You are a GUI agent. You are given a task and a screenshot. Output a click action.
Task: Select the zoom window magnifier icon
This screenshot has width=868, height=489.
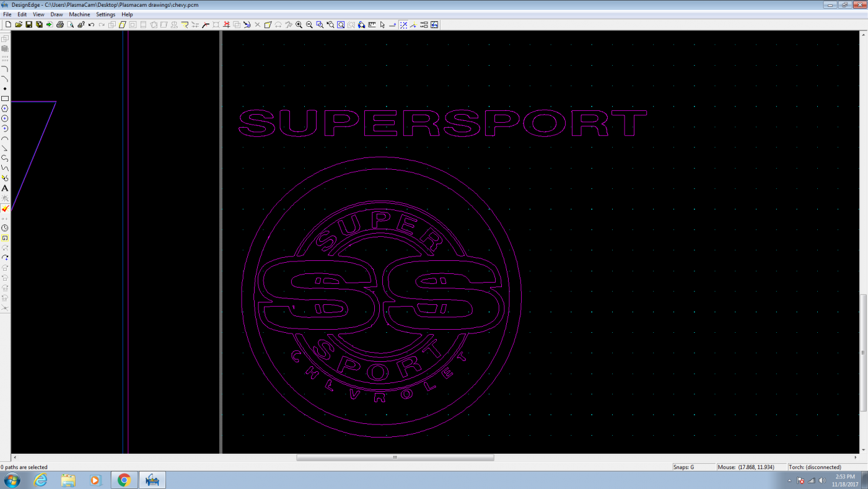[x=320, y=25]
